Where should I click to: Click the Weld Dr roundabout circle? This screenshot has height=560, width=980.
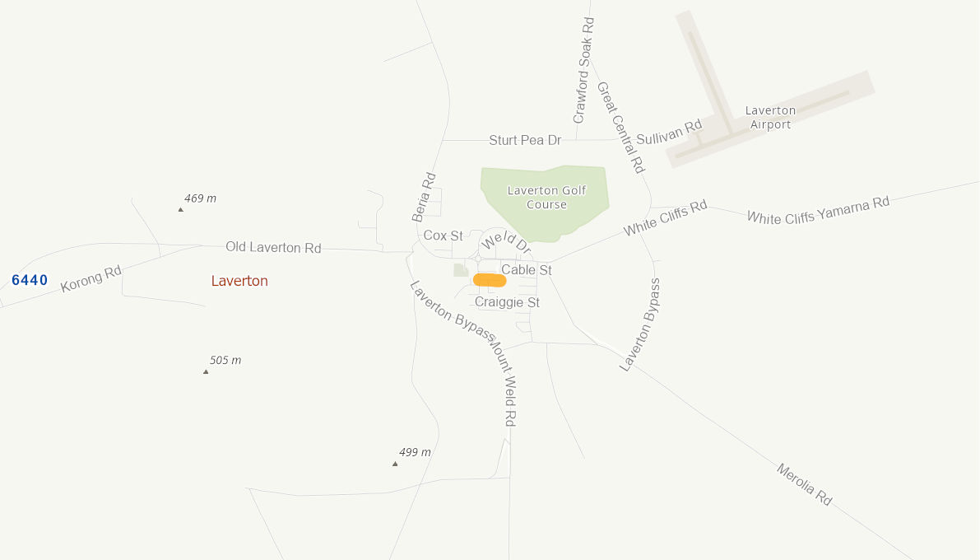point(478,259)
